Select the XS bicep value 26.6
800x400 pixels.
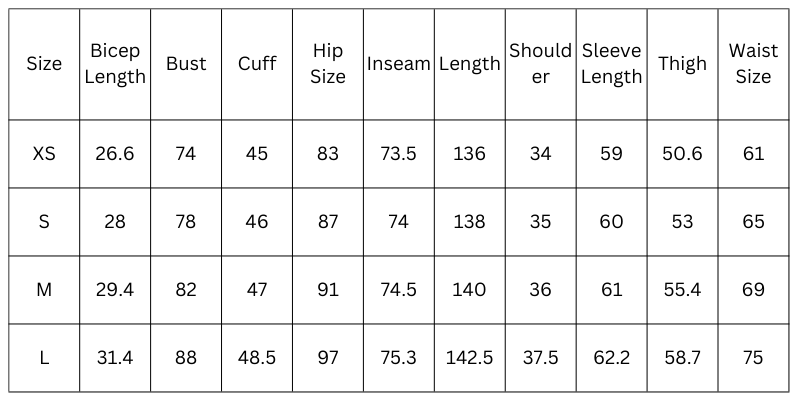click(115, 154)
